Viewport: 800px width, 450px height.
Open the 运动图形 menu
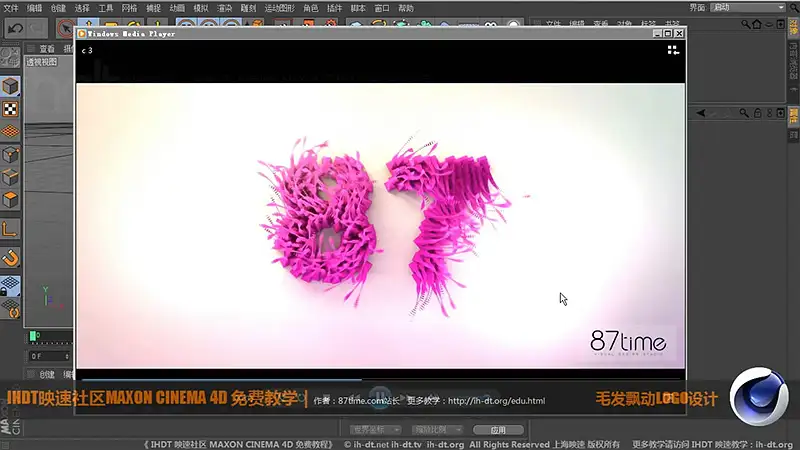[x=280, y=8]
